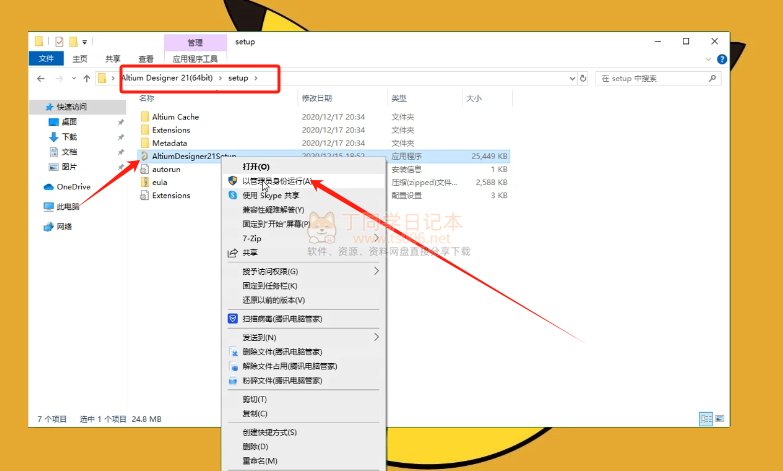Click the eula zipped file icon
783x471 pixels.
(145, 183)
